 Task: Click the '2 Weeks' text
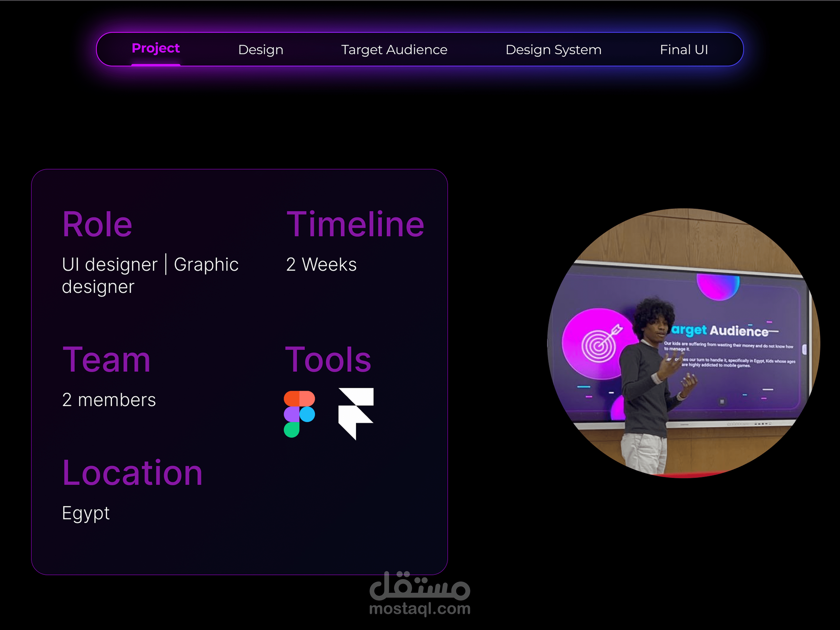321,265
